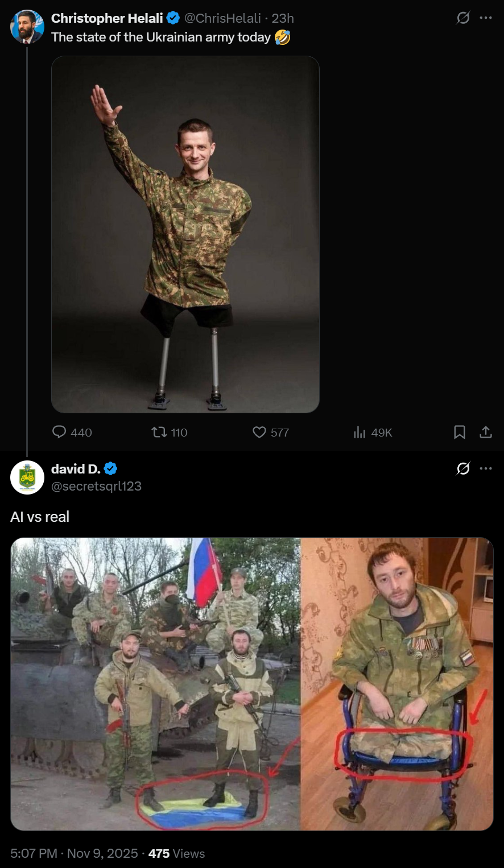Viewport: 504px width, 868px height.
Task: Enlarge the group photo with the flag
Action: pos(155,684)
